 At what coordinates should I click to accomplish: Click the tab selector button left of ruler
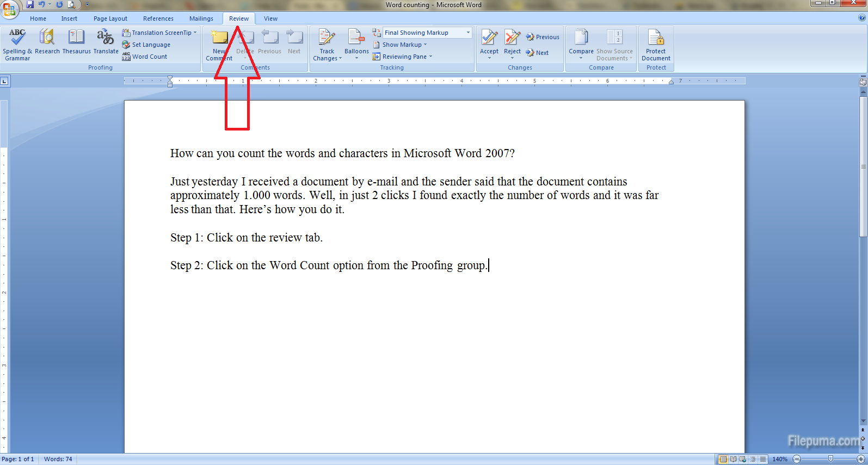(x=4, y=82)
